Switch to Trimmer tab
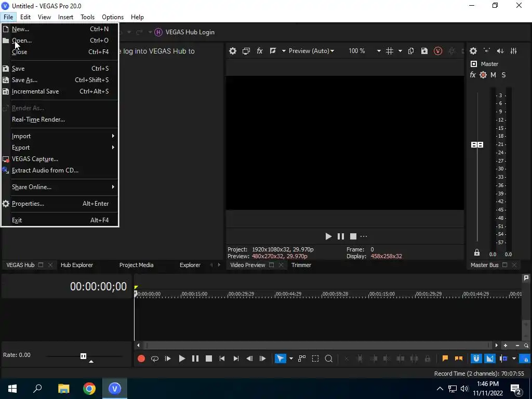This screenshot has width=532, height=399. click(301, 265)
